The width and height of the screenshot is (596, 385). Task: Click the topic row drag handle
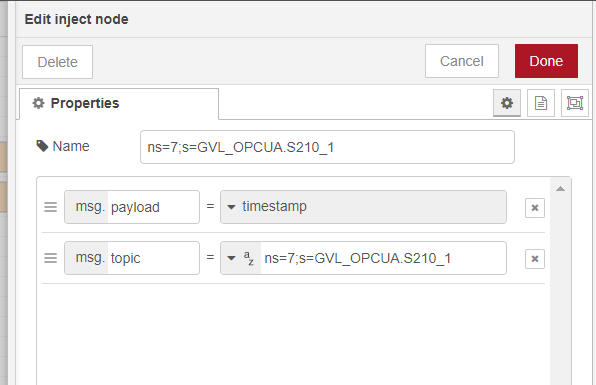[51, 258]
